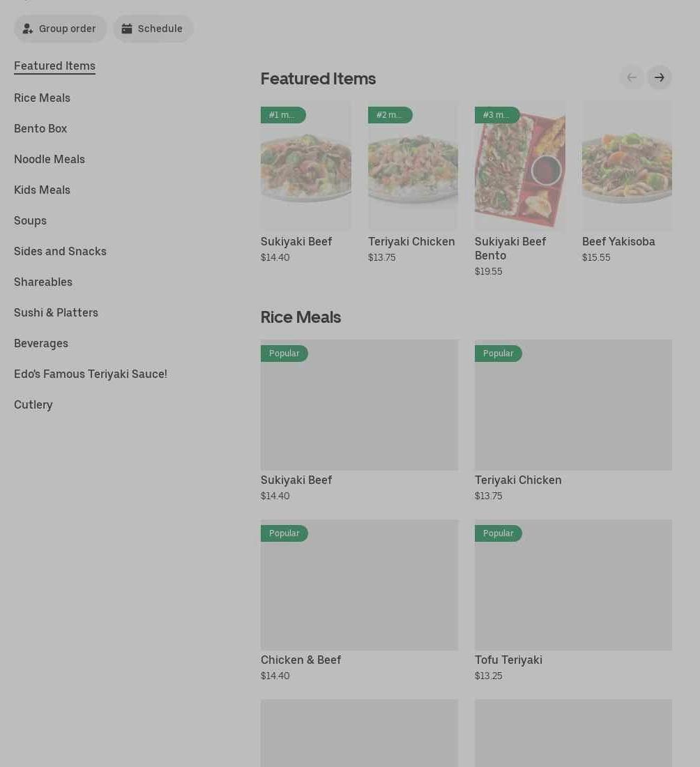Viewport: 700px width, 767px height.
Task: Open Sukiyaki Beef Bento item
Action: pyautogui.click(x=510, y=248)
